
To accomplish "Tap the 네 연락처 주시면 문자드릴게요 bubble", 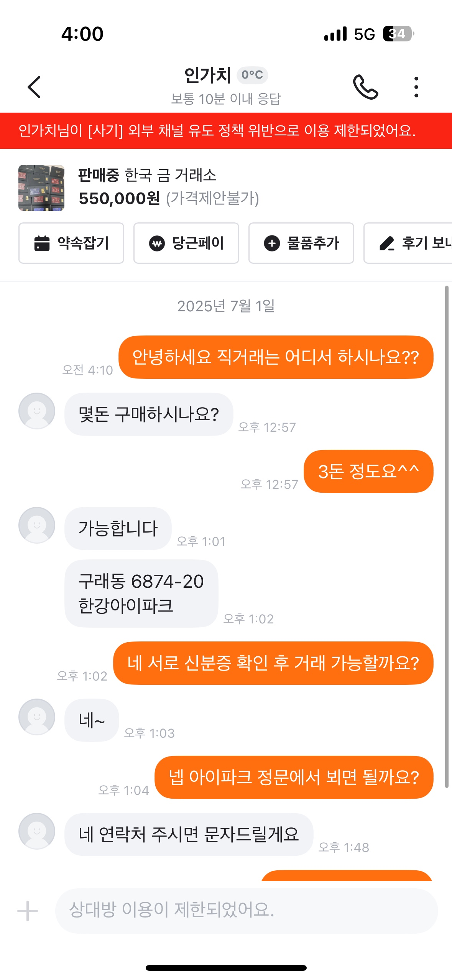I will point(189,834).
